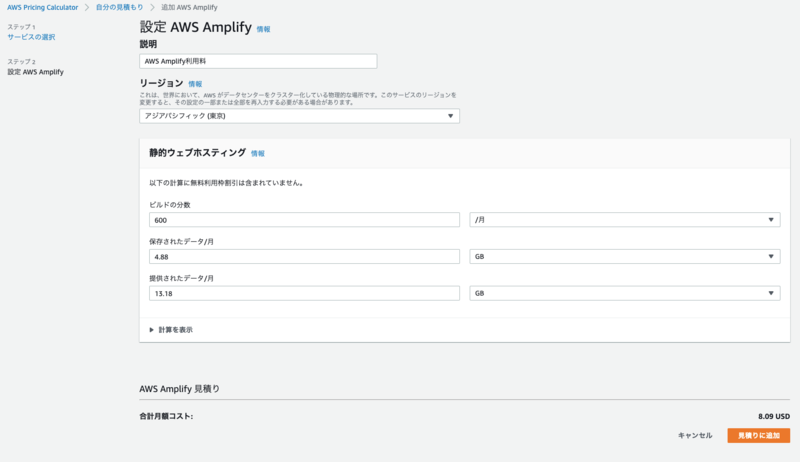The height and width of the screenshot is (462, 800).
Task: Open the AWS Pricing Calculator breadcrumb link
Action: tap(42, 8)
